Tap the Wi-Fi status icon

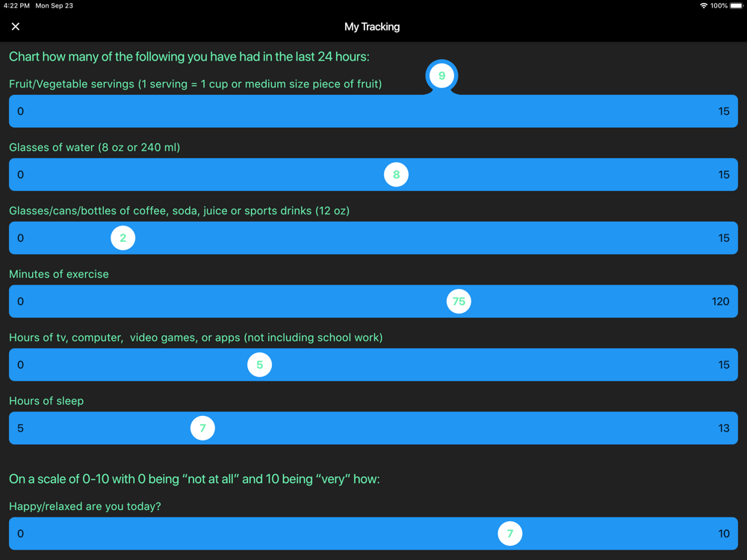pos(703,6)
